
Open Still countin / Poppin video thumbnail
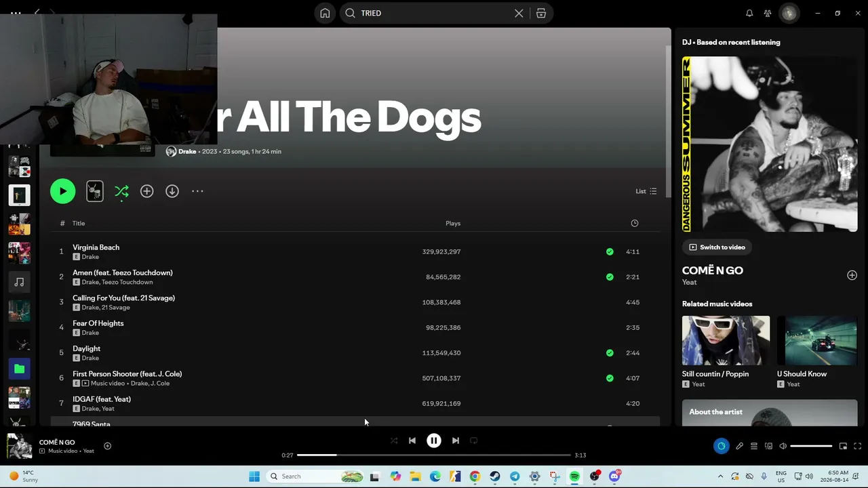(x=726, y=340)
